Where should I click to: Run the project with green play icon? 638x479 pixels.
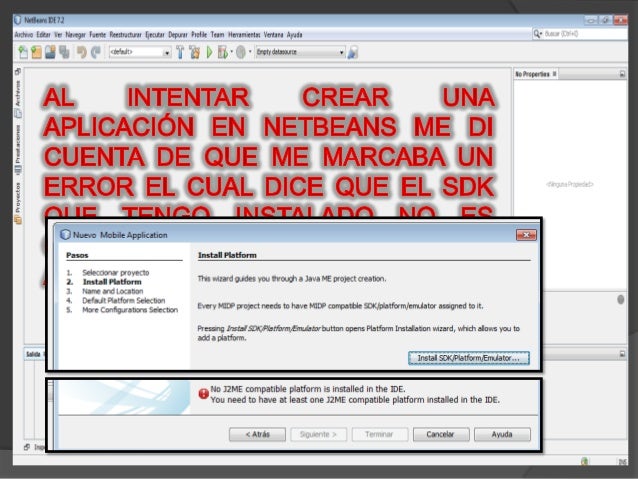pyautogui.click(x=210, y=52)
